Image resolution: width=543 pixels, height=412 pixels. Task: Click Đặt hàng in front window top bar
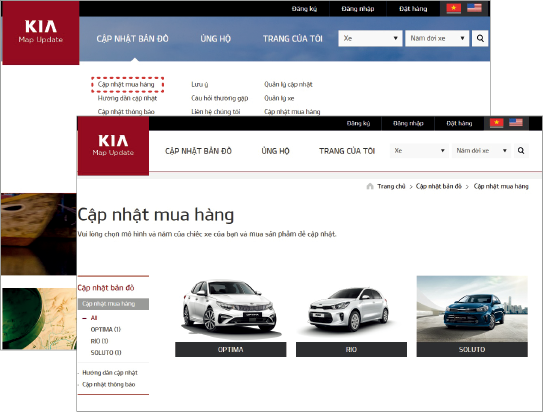pos(459,123)
